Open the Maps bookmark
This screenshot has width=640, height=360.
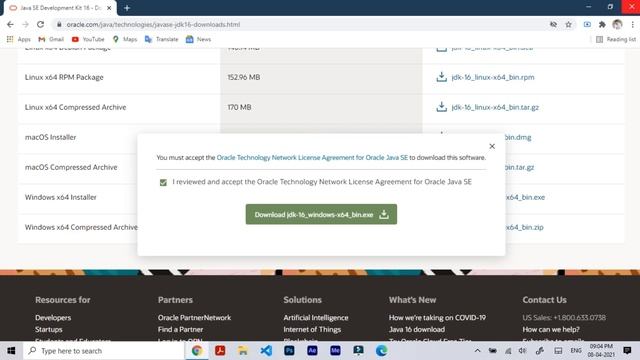[x=125, y=39]
